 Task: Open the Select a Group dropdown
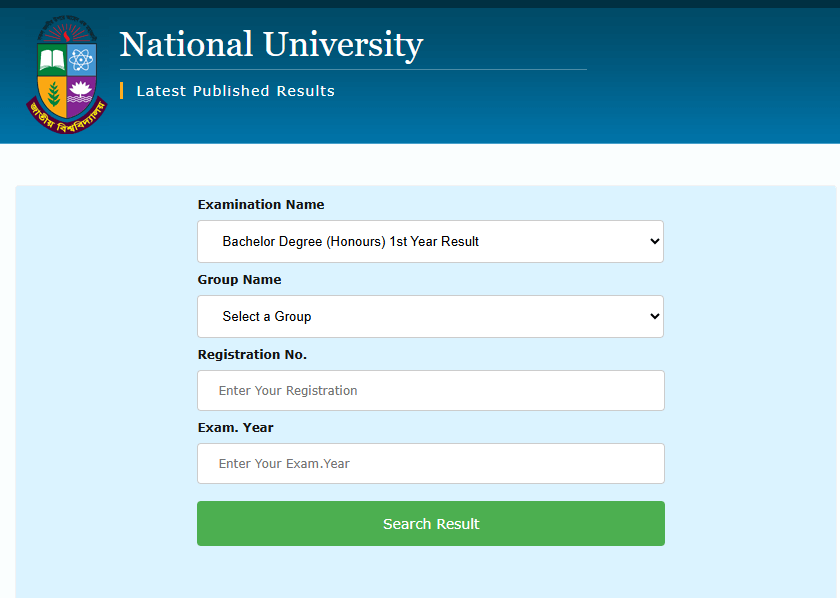coord(430,317)
